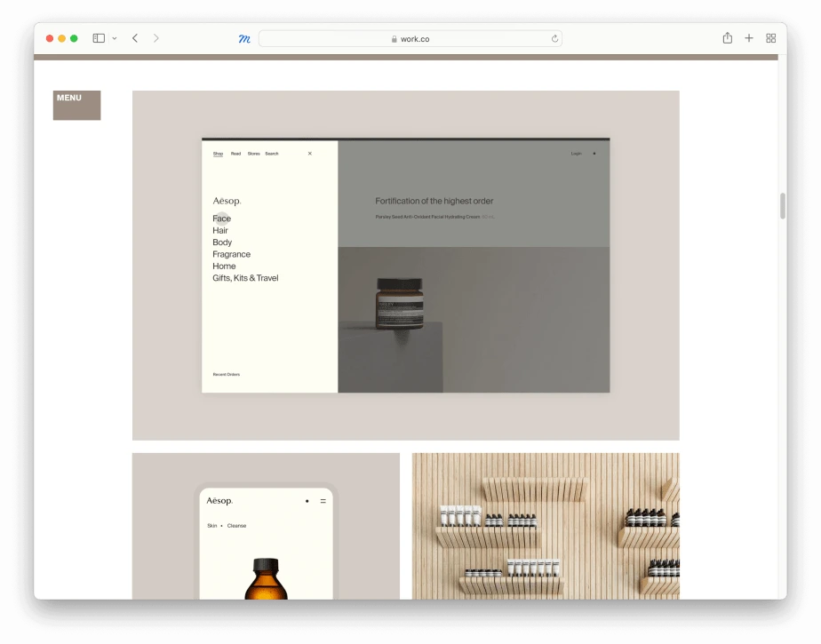Click the page vertical scrollbar thumb
Screen dimensions: 821x644
782,206
